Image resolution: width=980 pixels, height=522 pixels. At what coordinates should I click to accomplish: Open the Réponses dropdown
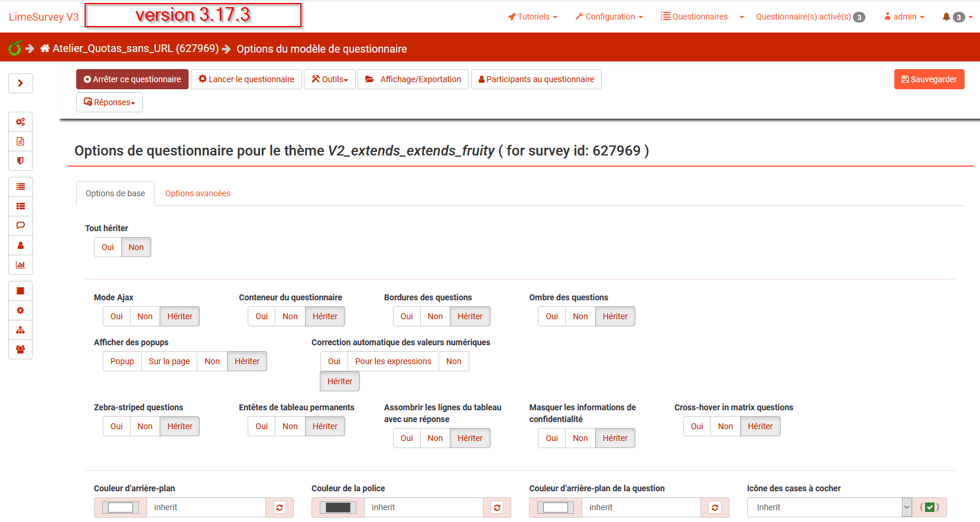pyautogui.click(x=109, y=102)
